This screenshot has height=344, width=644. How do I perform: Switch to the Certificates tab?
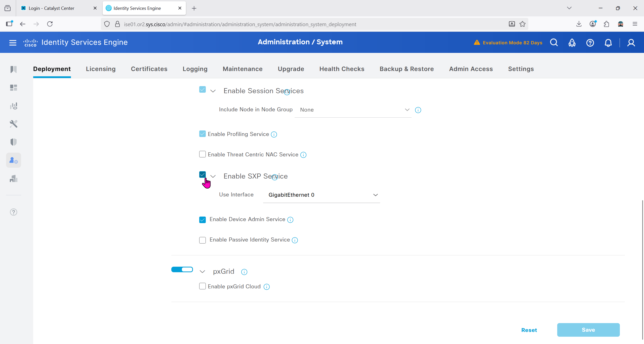[x=149, y=69]
